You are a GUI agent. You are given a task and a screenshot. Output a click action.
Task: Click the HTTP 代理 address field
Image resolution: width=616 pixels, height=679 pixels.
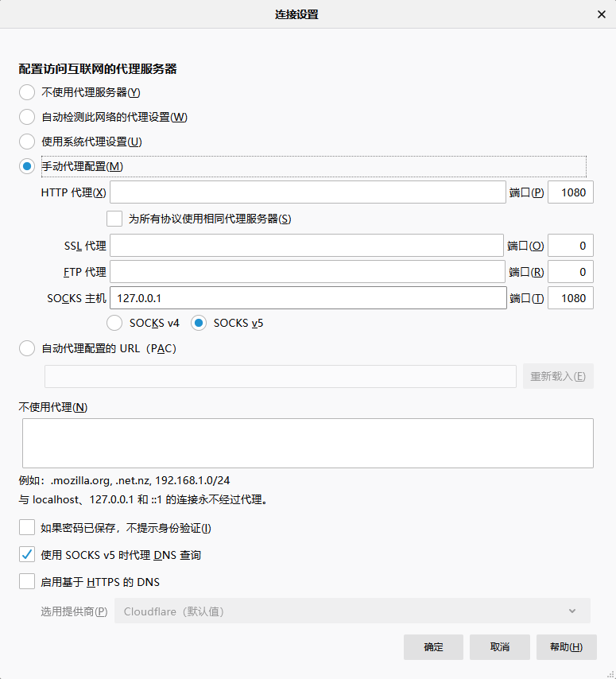pos(308,192)
